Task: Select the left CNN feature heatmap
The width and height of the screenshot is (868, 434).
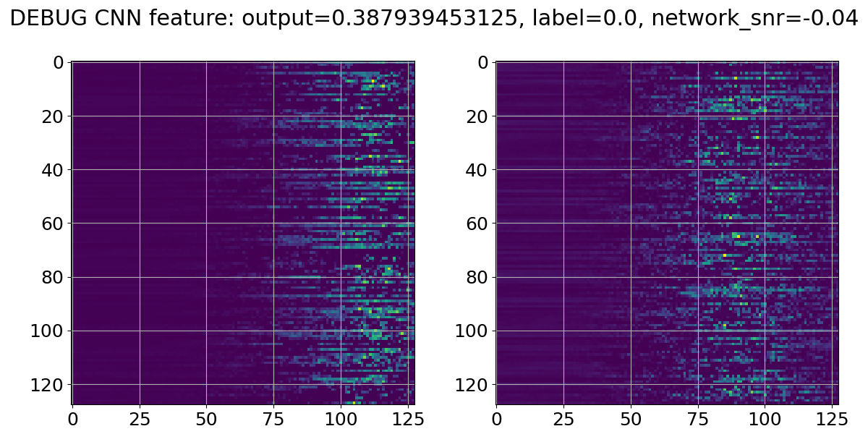Action: pos(243,233)
